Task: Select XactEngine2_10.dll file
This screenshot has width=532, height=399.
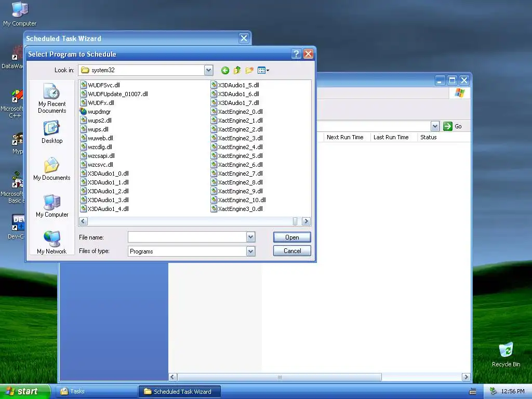Action: click(x=238, y=200)
